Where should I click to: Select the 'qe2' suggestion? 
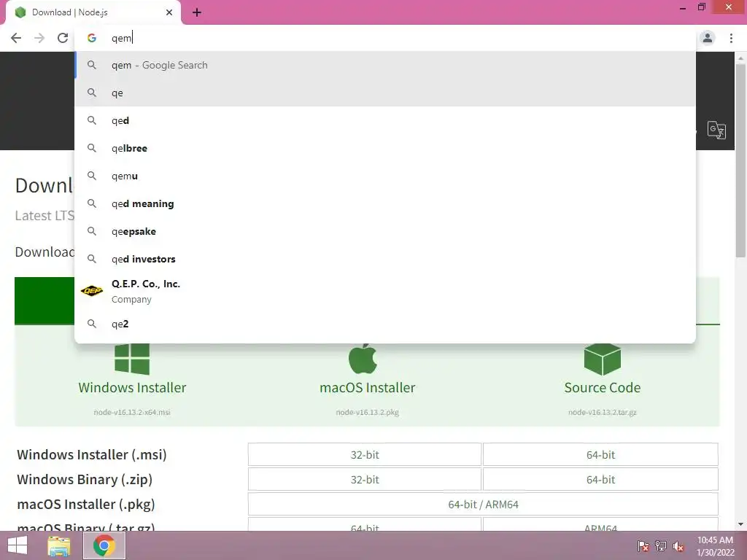(385, 324)
